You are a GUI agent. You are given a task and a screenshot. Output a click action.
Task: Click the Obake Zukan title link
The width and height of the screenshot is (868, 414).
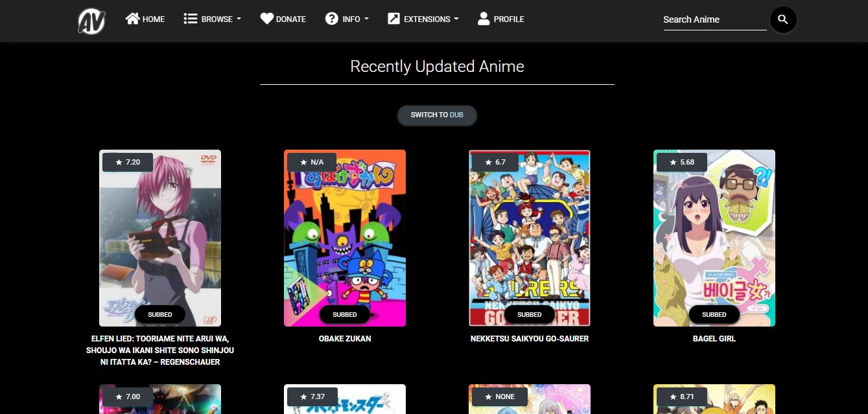345,339
